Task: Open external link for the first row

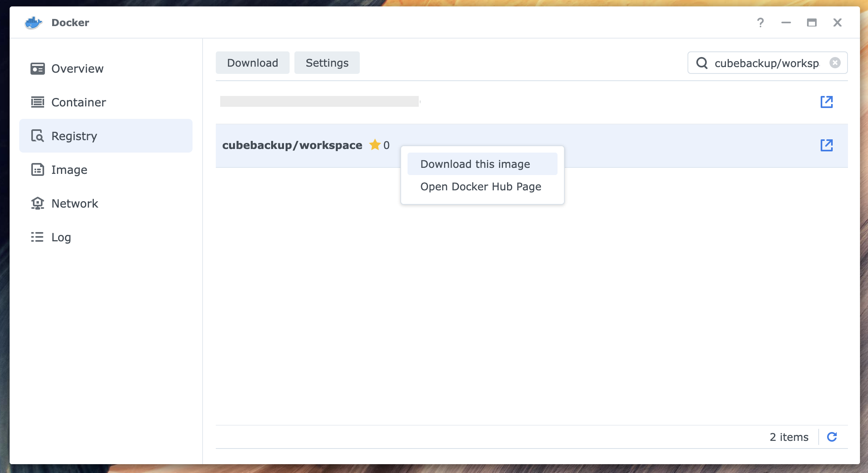Action: click(x=827, y=102)
